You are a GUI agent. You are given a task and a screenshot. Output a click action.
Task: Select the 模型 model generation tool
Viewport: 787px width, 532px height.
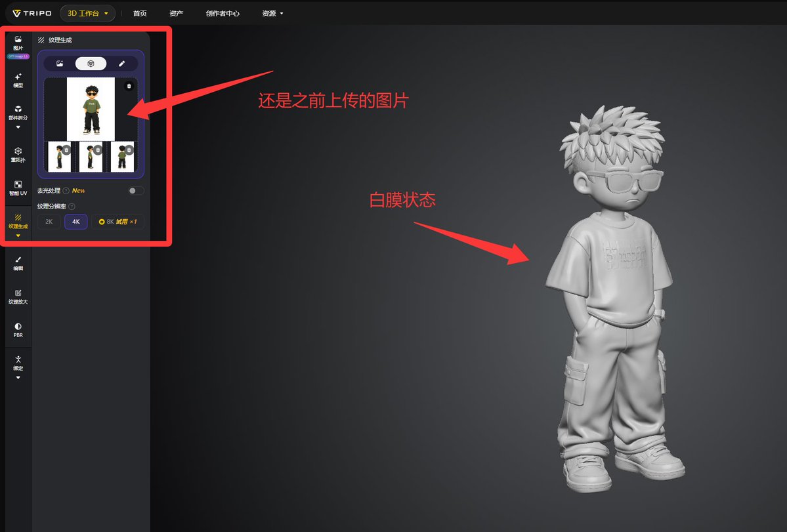pos(18,80)
